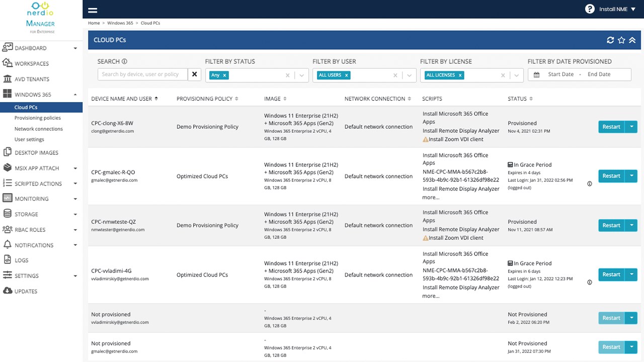644x362 pixels.
Task: Remove the 'ALL USERS' filter tag
Action: click(346, 75)
